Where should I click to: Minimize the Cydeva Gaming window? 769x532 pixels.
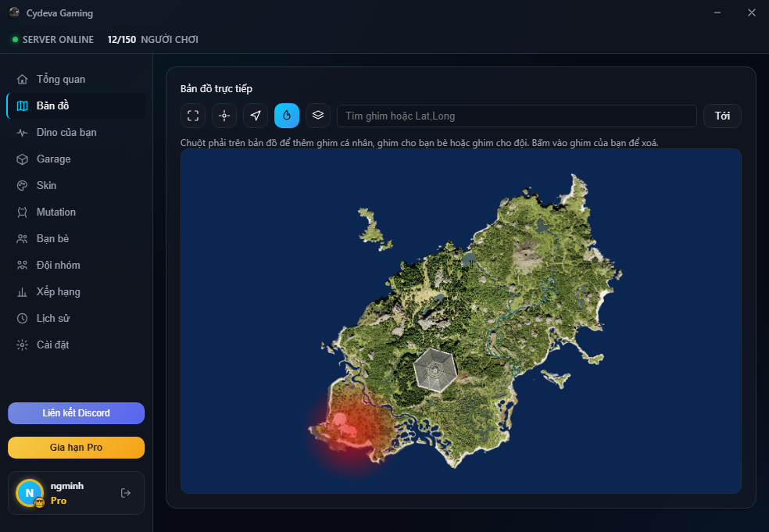[x=717, y=12]
